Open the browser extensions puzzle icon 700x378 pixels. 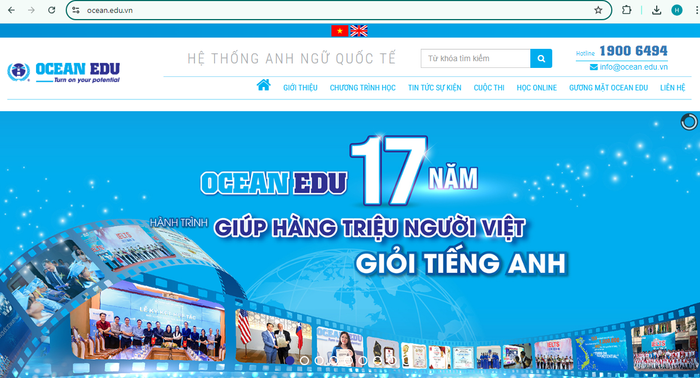click(x=626, y=10)
